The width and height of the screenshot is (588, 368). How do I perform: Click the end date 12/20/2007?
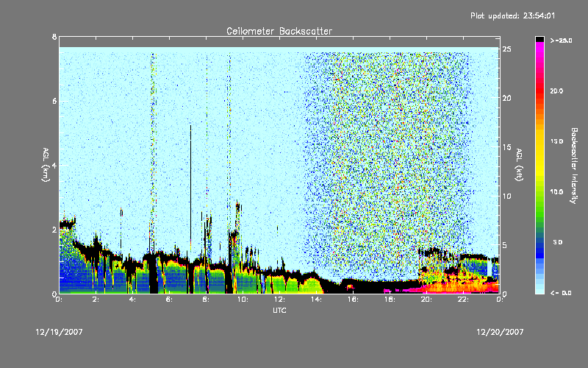500,332
